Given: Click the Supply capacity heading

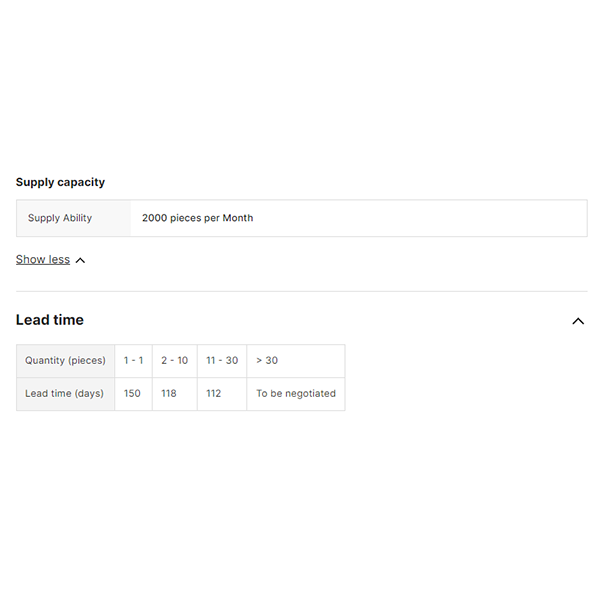Looking at the screenshot, I should pos(60,182).
